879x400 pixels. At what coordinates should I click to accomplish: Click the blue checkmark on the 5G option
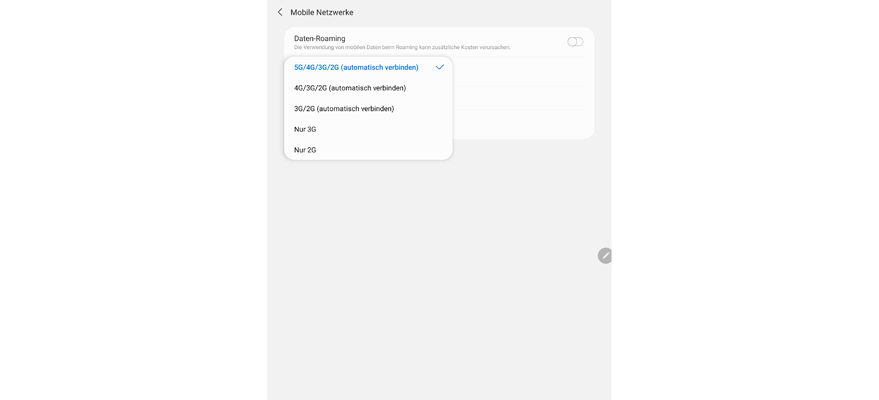coord(440,67)
